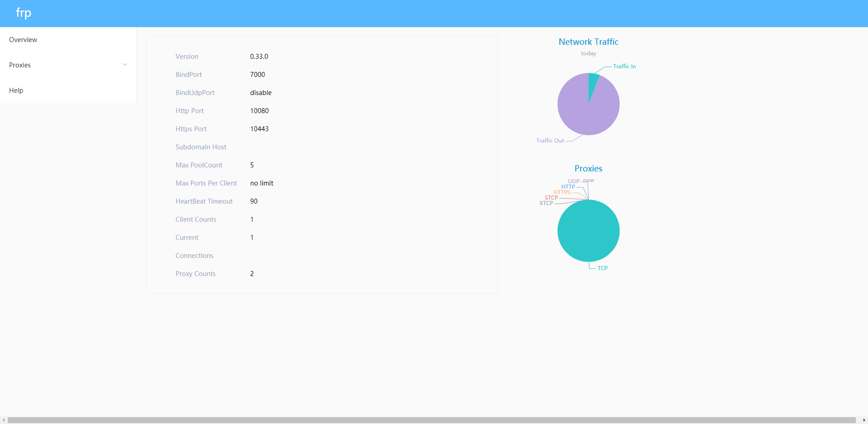Screen dimensions: 868x424
Task: Click the TCP proxies pie slice
Action: (589, 231)
